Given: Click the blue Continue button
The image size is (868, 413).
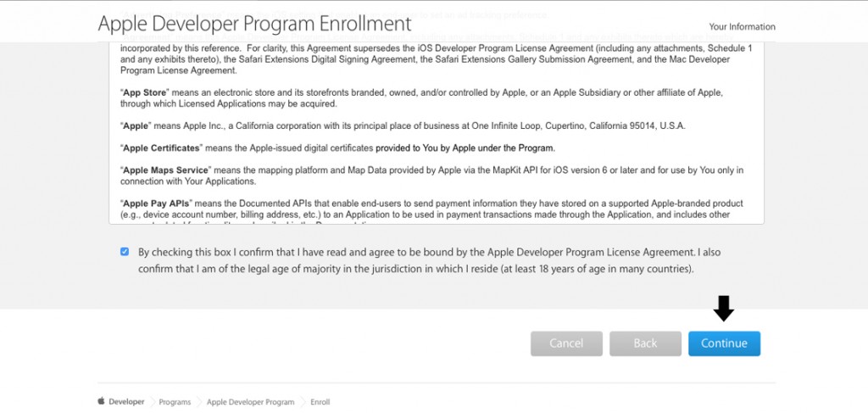Looking at the screenshot, I should [724, 343].
